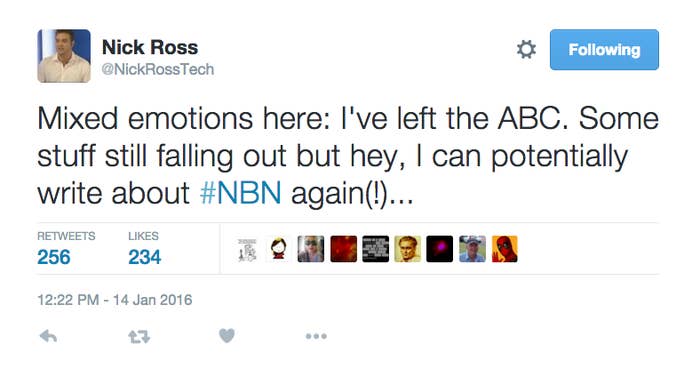700x377 pixels.
Task: Open the sunglasses person avatar profile
Action: click(x=311, y=249)
